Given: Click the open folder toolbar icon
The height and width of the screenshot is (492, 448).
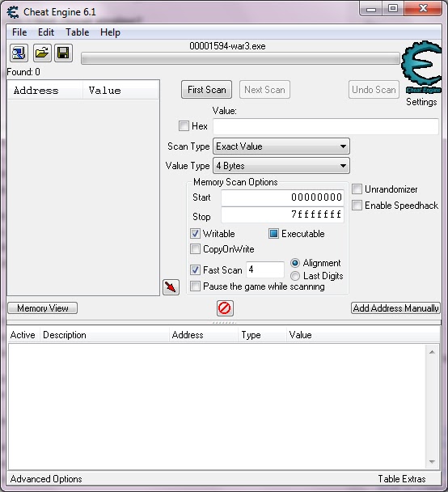Looking at the screenshot, I should 42,53.
